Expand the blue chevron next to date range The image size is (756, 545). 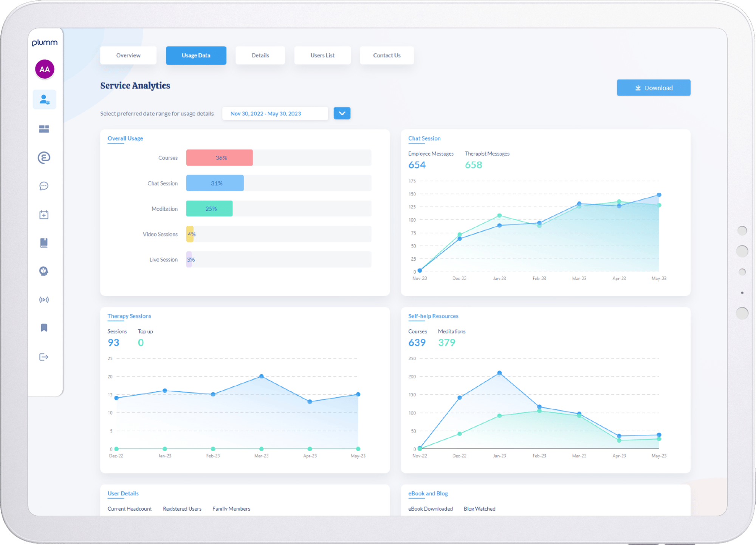pos(342,114)
